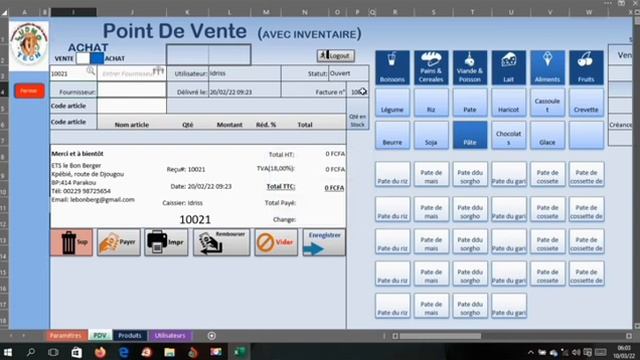Click the Qté en stock header
640x360 pixels.
pos(357,120)
